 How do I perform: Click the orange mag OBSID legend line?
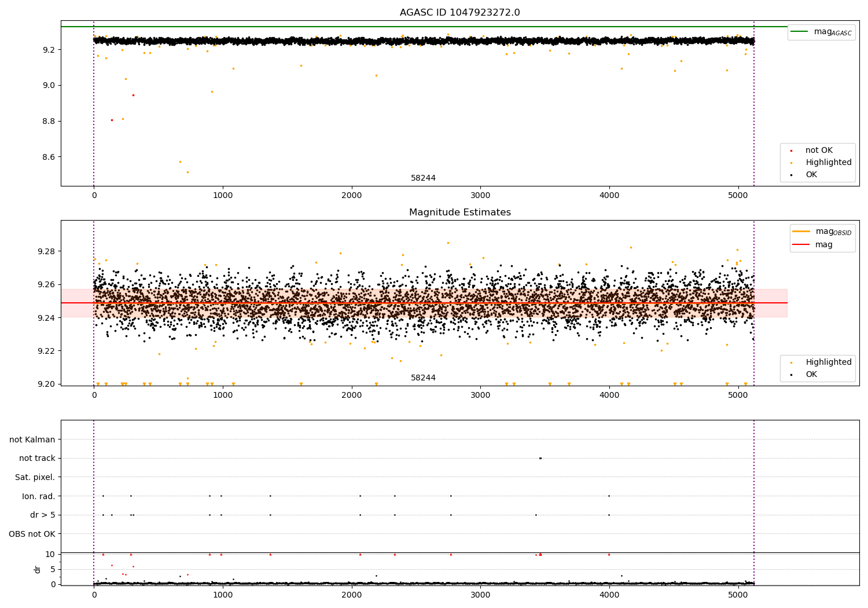click(x=801, y=231)
